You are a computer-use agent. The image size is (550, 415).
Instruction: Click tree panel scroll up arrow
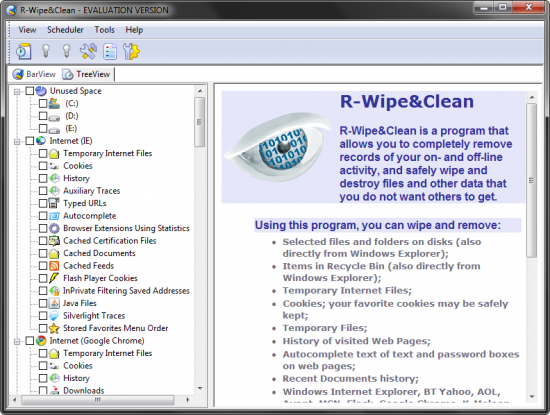click(x=200, y=91)
